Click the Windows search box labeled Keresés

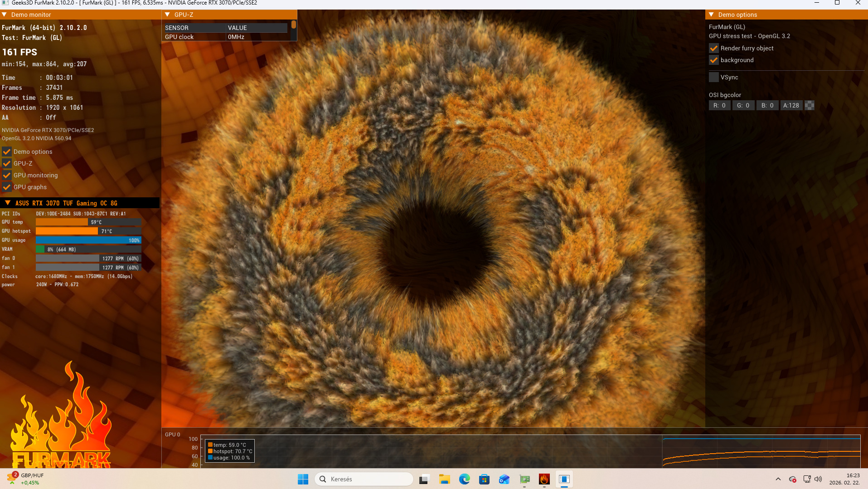pyautogui.click(x=364, y=479)
